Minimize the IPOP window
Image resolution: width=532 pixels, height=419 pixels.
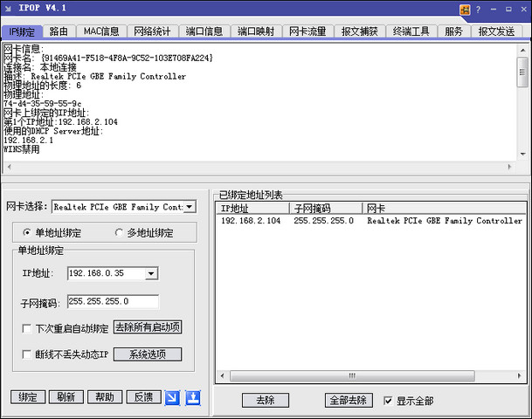[x=494, y=10]
